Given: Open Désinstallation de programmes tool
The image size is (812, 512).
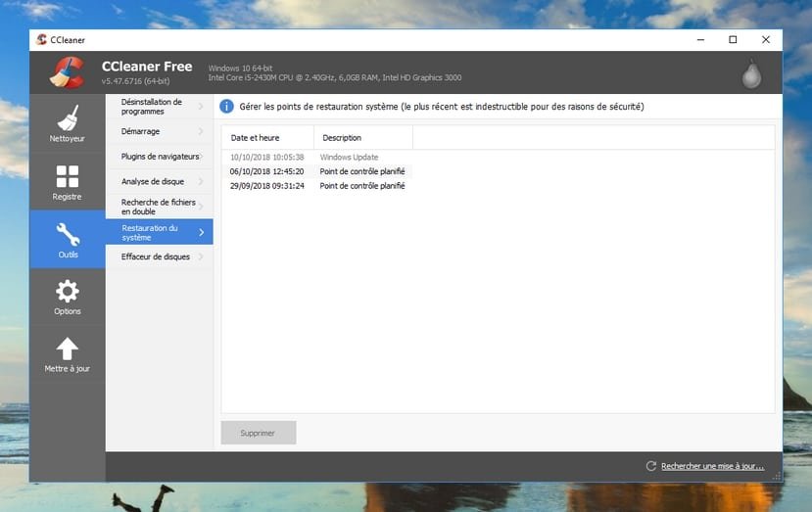Looking at the screenshot, I should pyautogui.click(x=160, y=107).
